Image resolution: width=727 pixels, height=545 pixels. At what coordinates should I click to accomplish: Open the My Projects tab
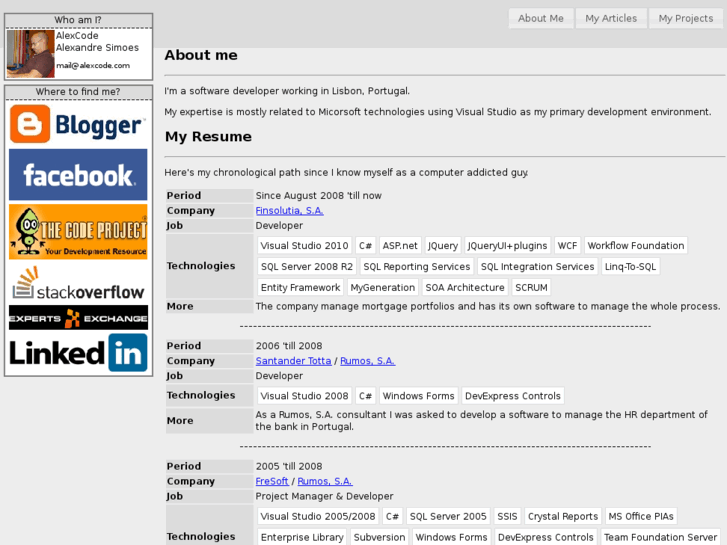click(685, 19)
